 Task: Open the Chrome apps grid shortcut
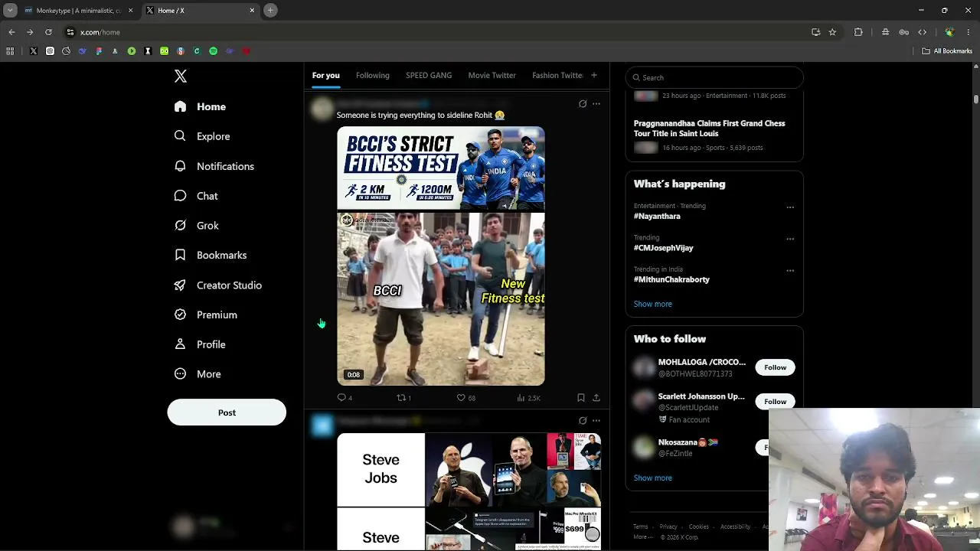(x=10, y=51)
